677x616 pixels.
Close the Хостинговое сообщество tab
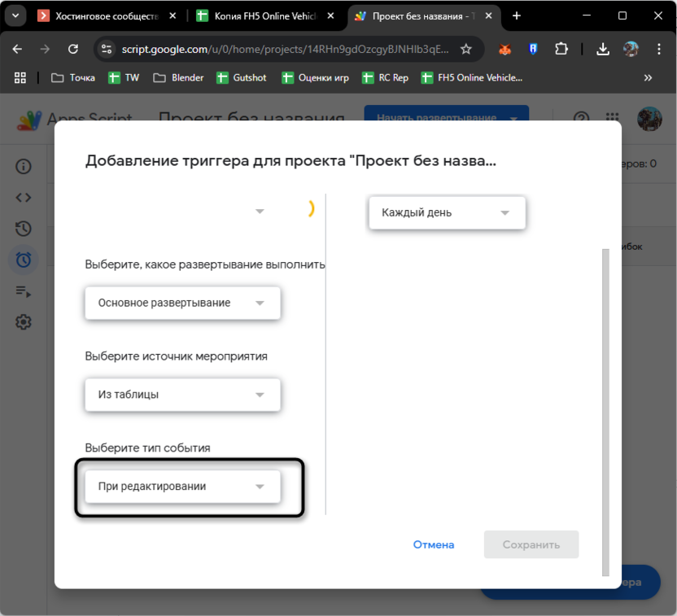pyautogui.click(x=173, y=16)
